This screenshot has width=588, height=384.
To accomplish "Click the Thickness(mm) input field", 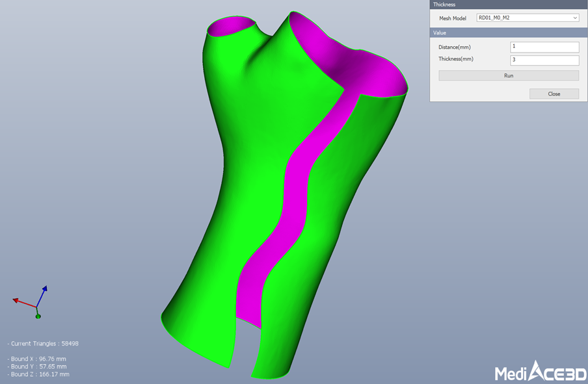I will click(544, 60).
